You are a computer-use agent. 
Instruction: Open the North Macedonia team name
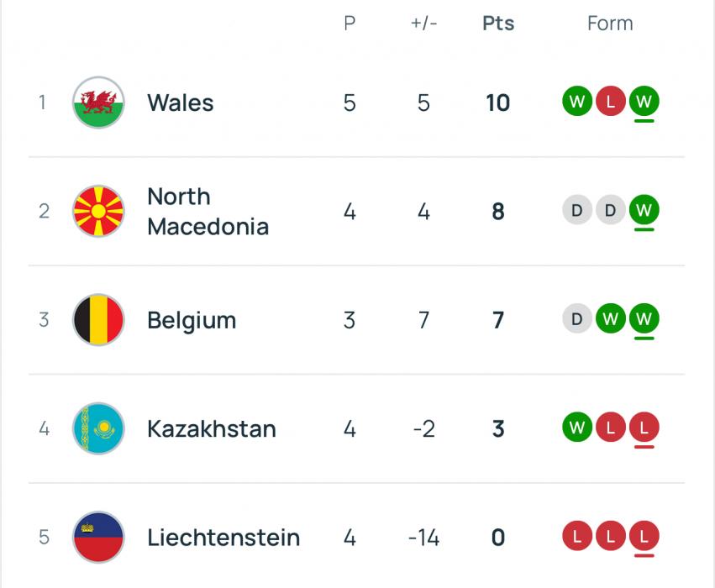pos(208,212)
